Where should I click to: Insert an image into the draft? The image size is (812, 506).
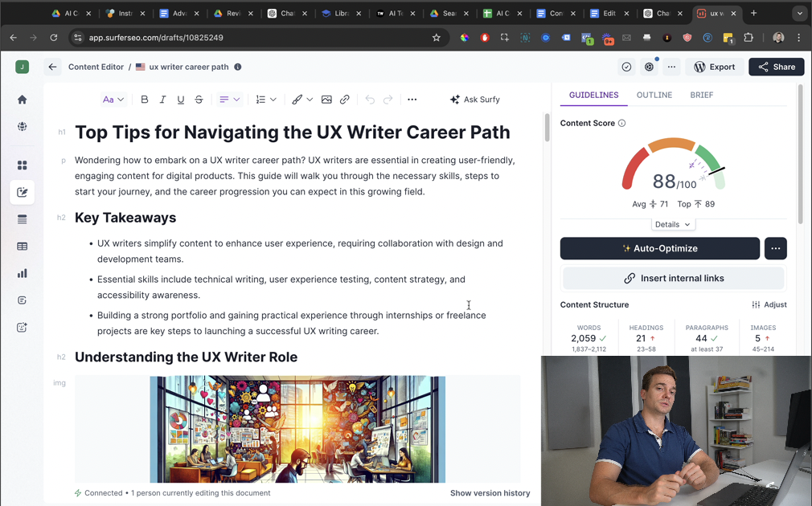coord(326,100)
